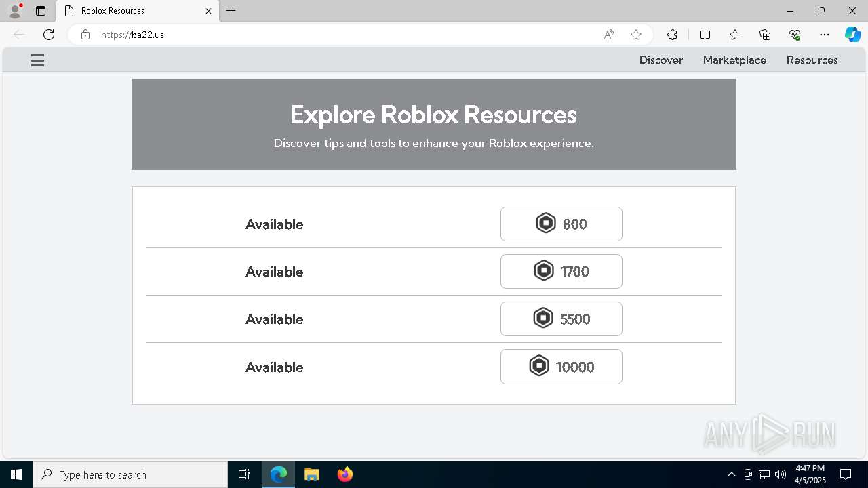The height and width of the screenshot is (488, 868).
Task: Click the Edge taskbar icon
Action: pyautogui.click(x=279, y=474)
